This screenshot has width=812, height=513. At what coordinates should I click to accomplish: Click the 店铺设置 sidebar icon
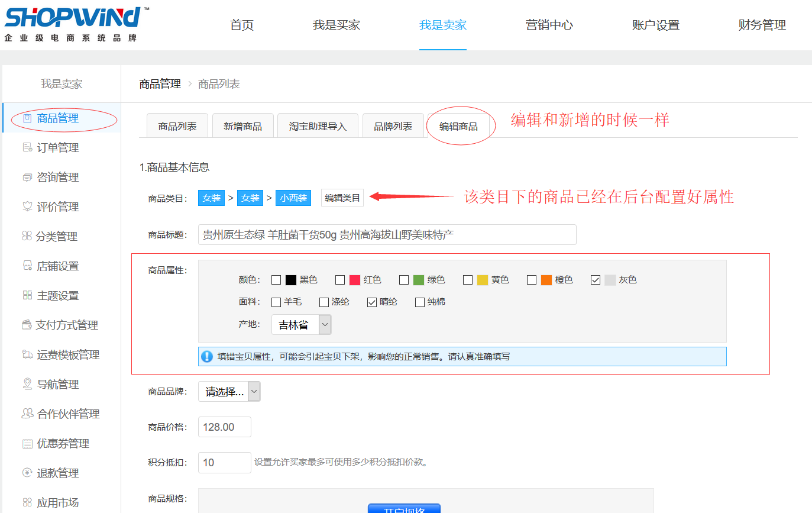pyautogui.click(x=27, y=266)
